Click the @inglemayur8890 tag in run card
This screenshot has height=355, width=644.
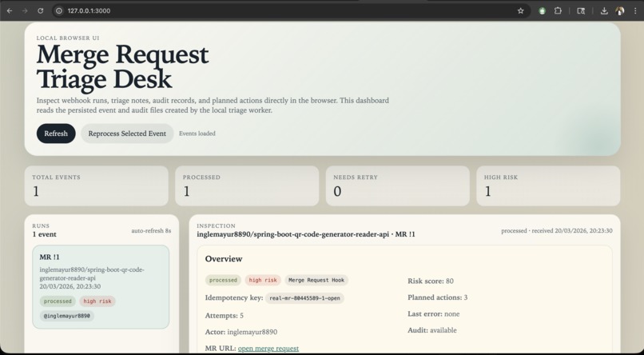tap(67, 316)
